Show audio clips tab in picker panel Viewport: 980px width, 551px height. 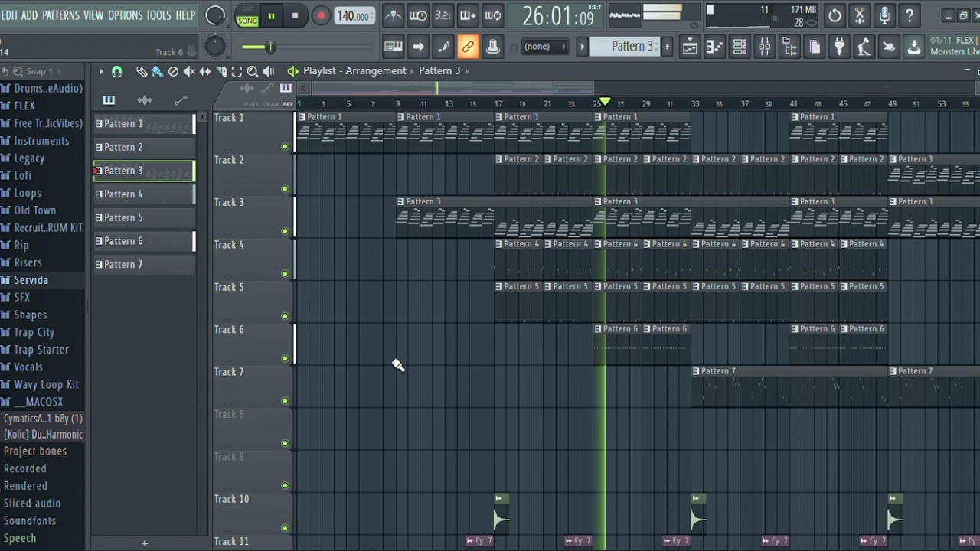pos(145,100)
